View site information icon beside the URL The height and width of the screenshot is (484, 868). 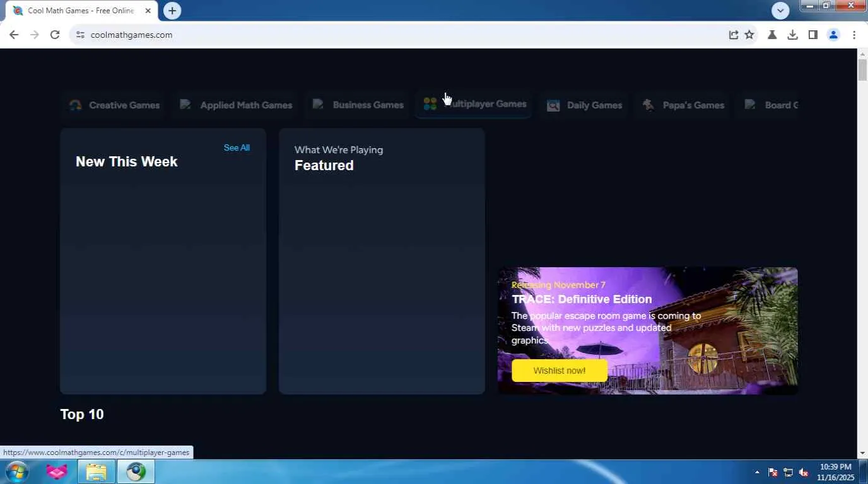point(80,35)
